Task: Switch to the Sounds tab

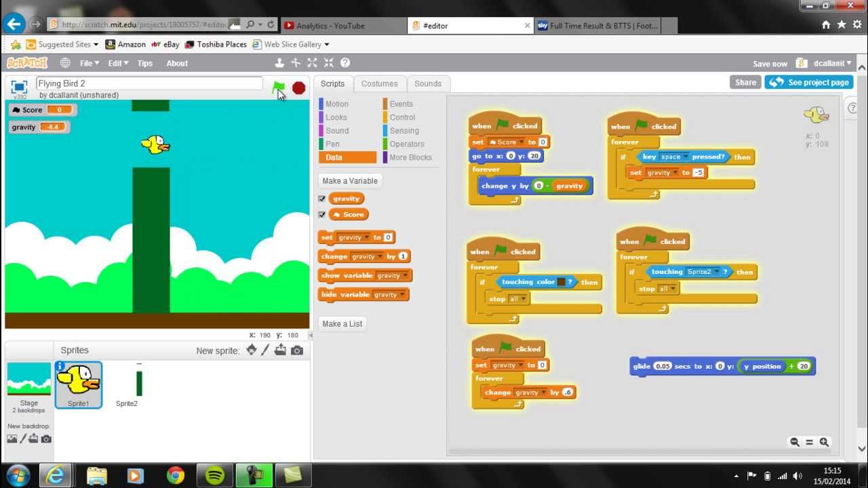Action: coord(428,84)
